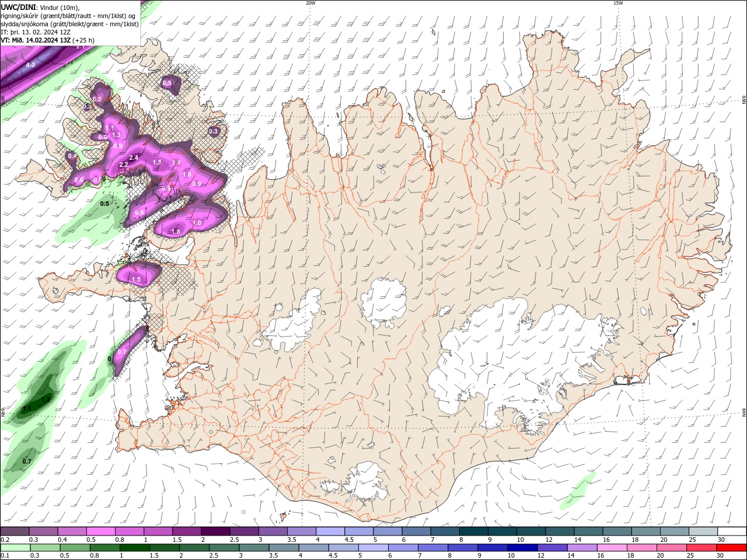The width and height of the screenshot is (747, 560).
Task: Click the pale green 0.1 swatch in rain legend
Action: 15,548
